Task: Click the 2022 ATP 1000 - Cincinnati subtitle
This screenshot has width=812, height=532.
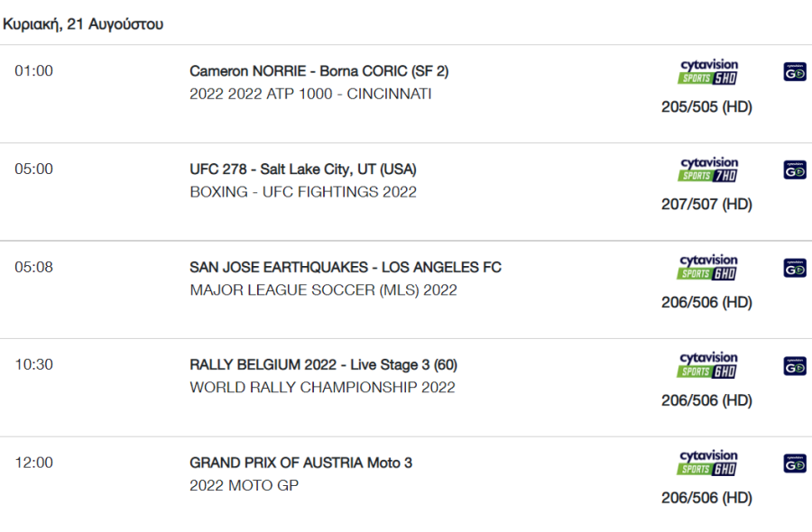Action: (x=310, y=94)
